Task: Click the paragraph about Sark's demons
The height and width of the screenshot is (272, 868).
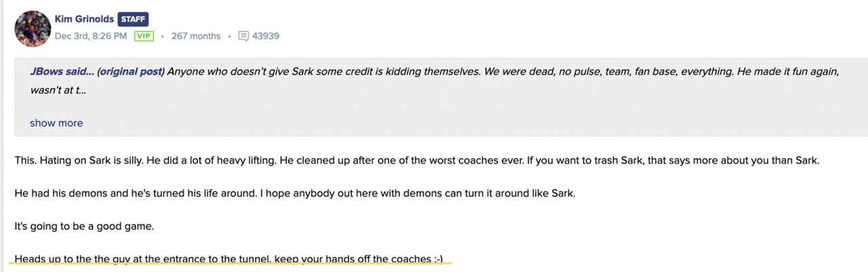Action: pyautogui.click(x=294, y=193)
